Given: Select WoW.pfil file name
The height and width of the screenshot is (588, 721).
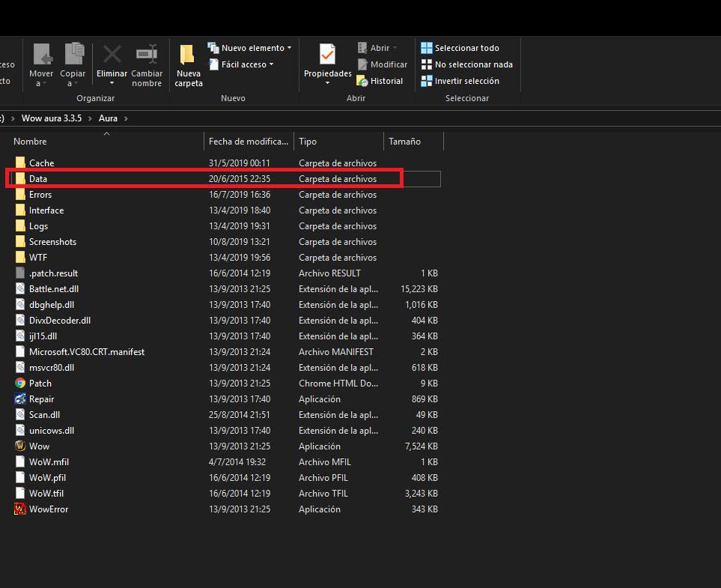Looking at the screenshot, I should click(x=47, y=478).
